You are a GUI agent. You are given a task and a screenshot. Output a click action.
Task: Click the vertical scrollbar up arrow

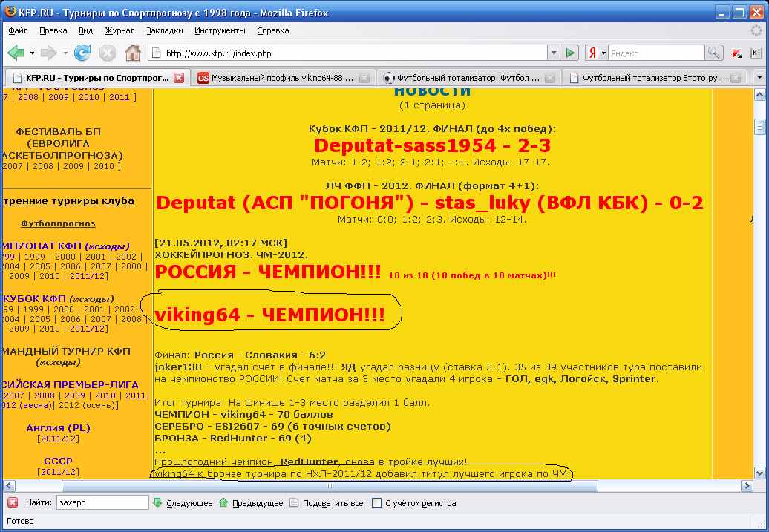coord(759,95)
